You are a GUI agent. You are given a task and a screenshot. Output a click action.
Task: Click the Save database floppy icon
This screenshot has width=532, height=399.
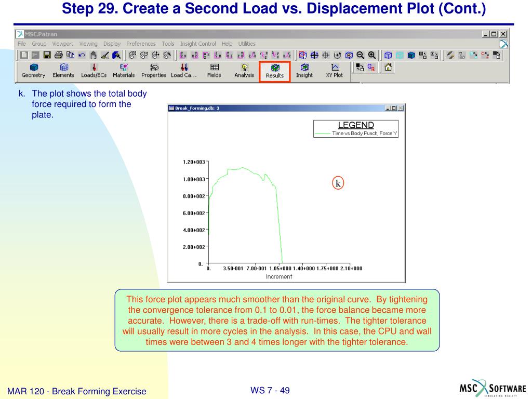(47, 55)
